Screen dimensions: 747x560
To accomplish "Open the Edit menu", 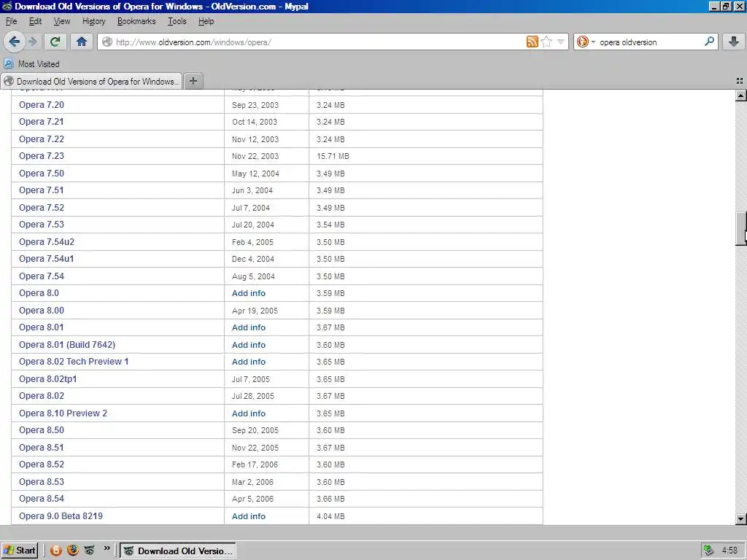I will point(35,21).
